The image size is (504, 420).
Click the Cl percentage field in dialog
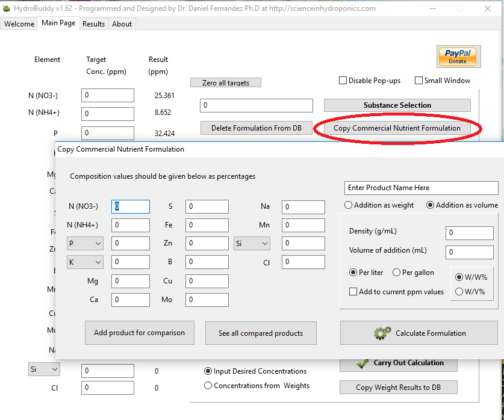pyautogui.click(x=303, y=262)
